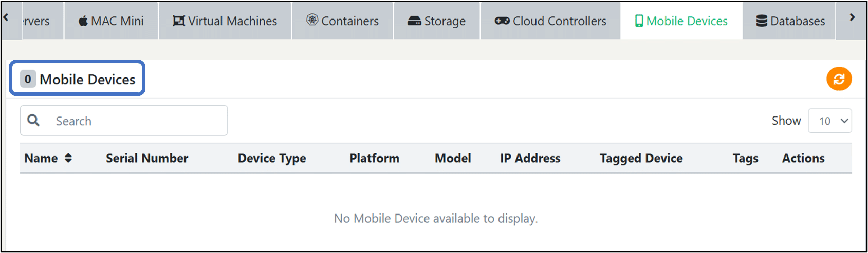Viewport: 868px width, 253px height.
Task: Click the 0 Mobile Devices count badge
Action: point(28,79)
